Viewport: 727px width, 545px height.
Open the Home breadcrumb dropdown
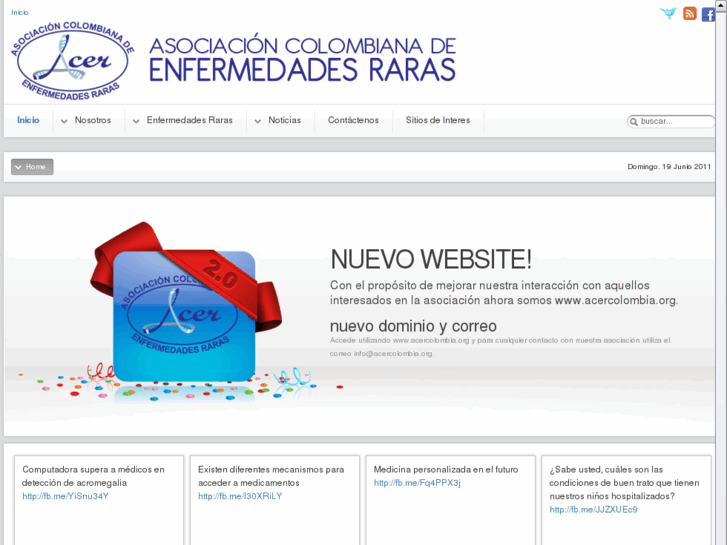click(32, 167)
